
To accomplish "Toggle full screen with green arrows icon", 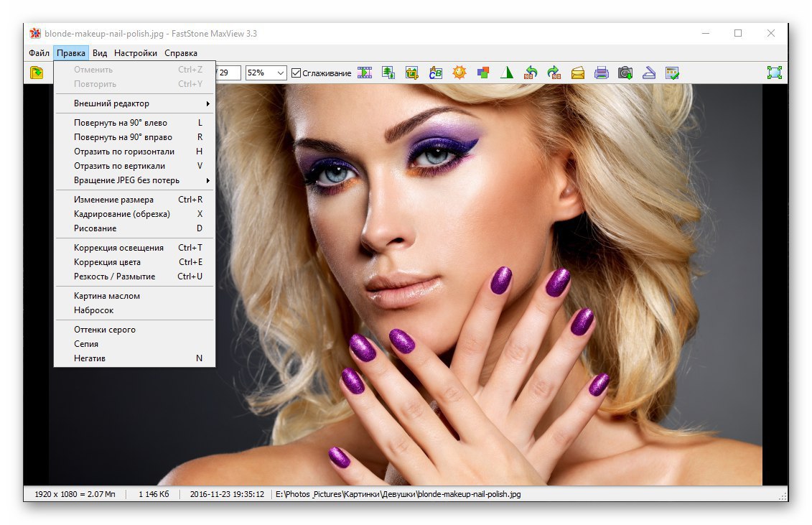I will click(774, 73).
